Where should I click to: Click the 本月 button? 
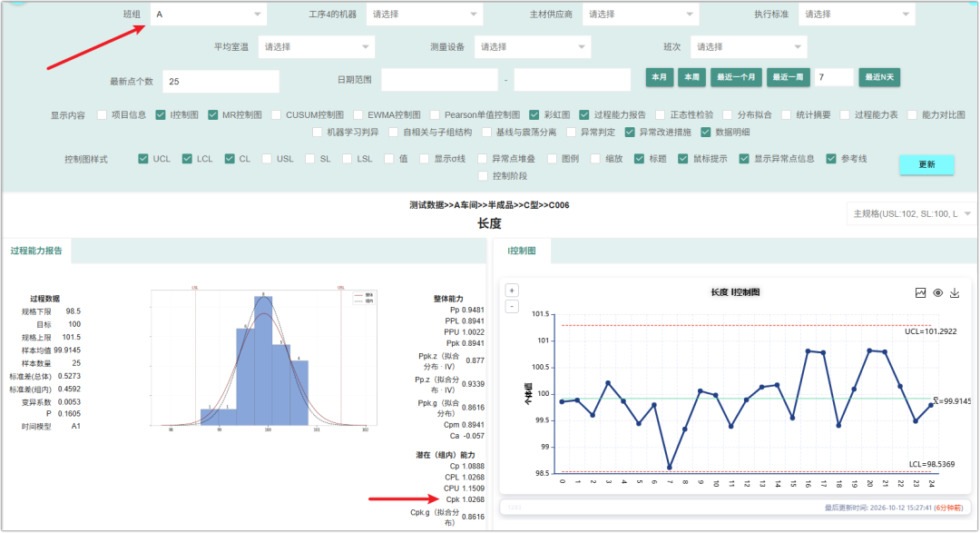(x=660, y=77)
